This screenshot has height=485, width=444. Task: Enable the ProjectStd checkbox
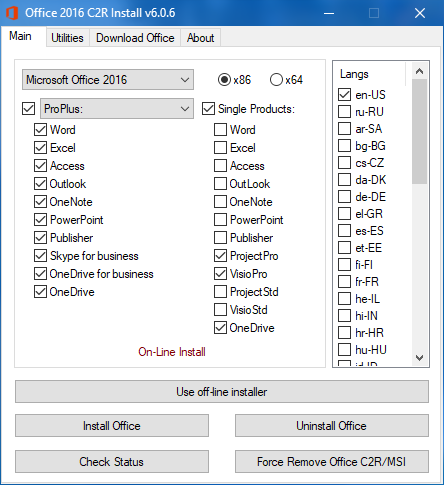(x=220, y=292)
